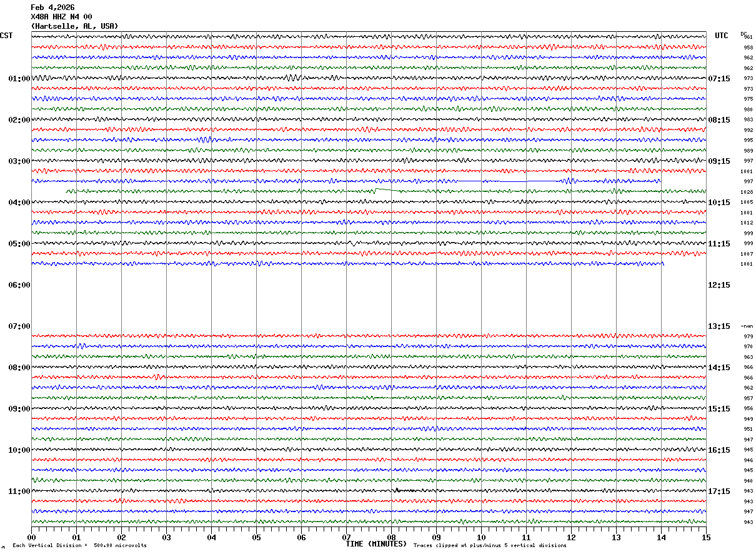This screenshot has height=554, width=756.
Task: Click the DC offset value 940
Action: click(x=748, y=481)
